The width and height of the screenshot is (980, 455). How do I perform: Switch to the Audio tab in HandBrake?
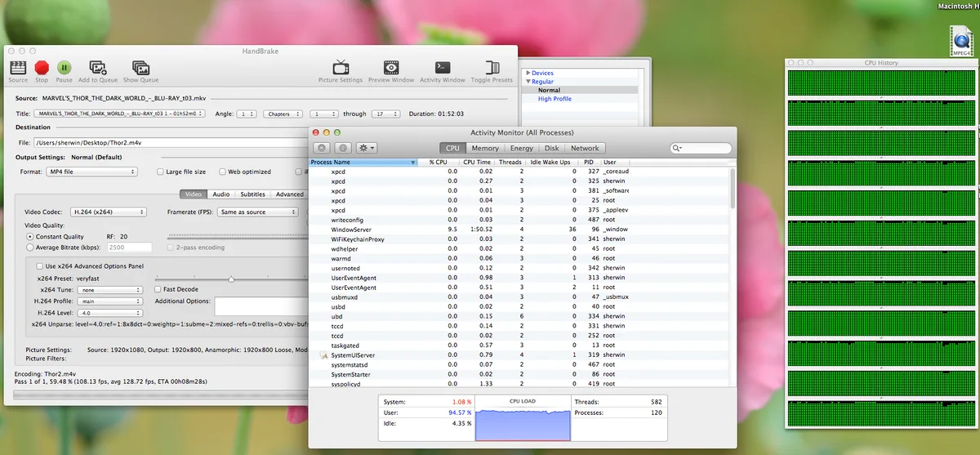220,194
